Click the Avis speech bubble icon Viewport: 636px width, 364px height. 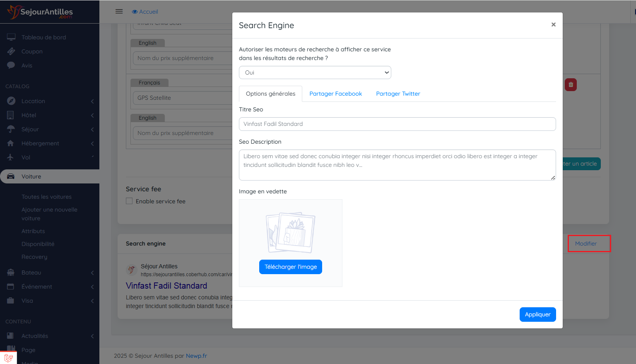click(x=11, y=65)
